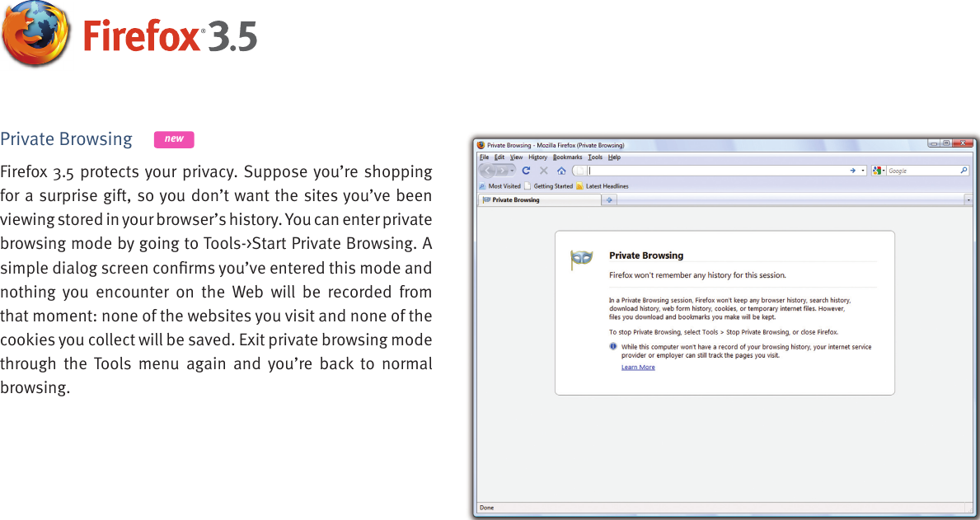980x520 pixels.
Task: Click the Done status bar text
Action: click(487, 508)
